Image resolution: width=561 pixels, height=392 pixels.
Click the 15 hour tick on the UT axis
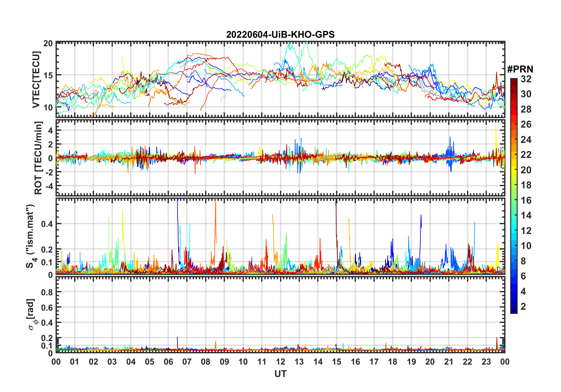[337, 362]
